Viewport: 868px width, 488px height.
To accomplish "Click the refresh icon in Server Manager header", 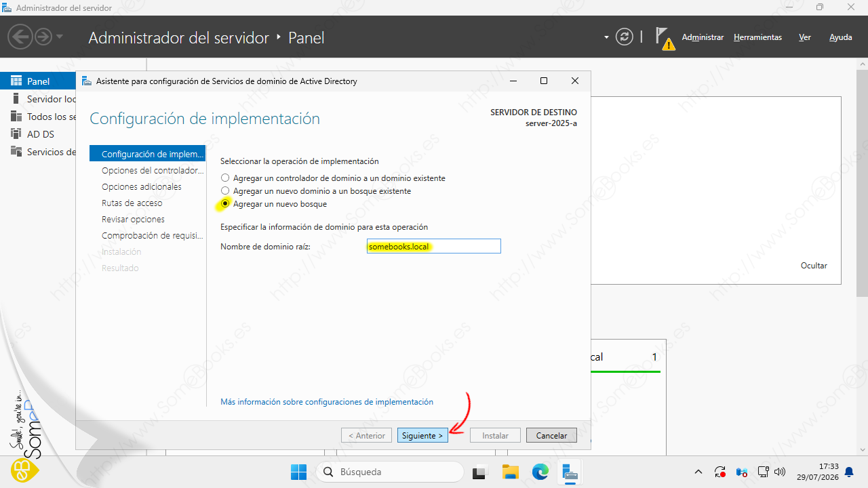I will [x=624, y=37].
